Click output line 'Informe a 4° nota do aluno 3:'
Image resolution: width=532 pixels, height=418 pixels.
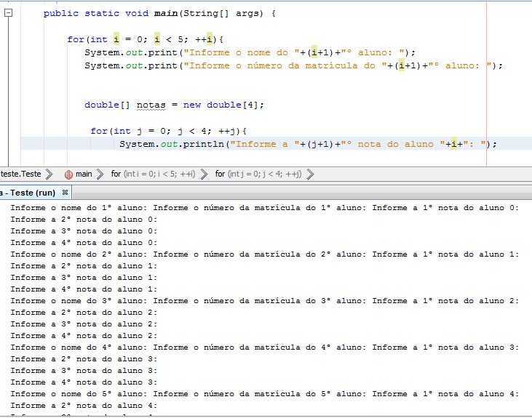84,382
